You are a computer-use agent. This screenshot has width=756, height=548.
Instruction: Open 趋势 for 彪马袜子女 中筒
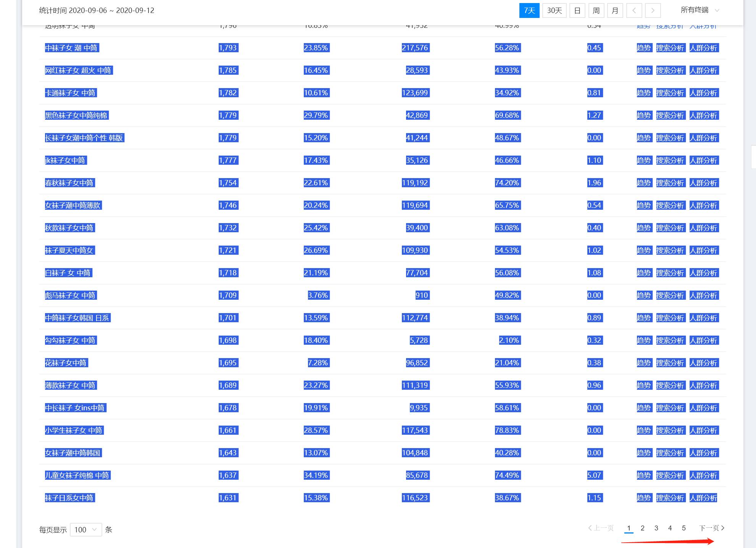point(644,296)
